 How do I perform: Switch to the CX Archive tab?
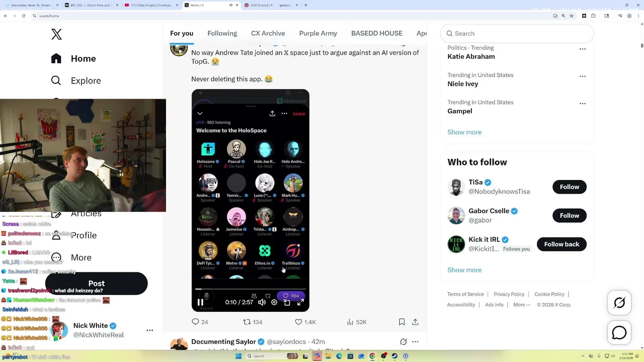coord(268,33)
